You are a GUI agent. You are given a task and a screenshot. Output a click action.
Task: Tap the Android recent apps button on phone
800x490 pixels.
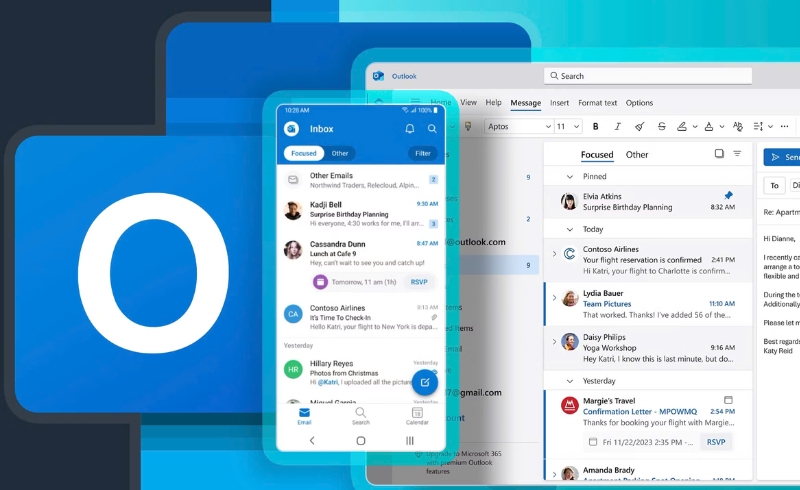410,440
